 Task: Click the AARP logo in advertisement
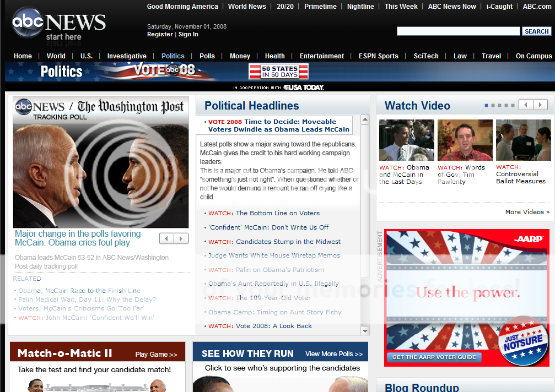pyautogui.click(x=529, y=239)
